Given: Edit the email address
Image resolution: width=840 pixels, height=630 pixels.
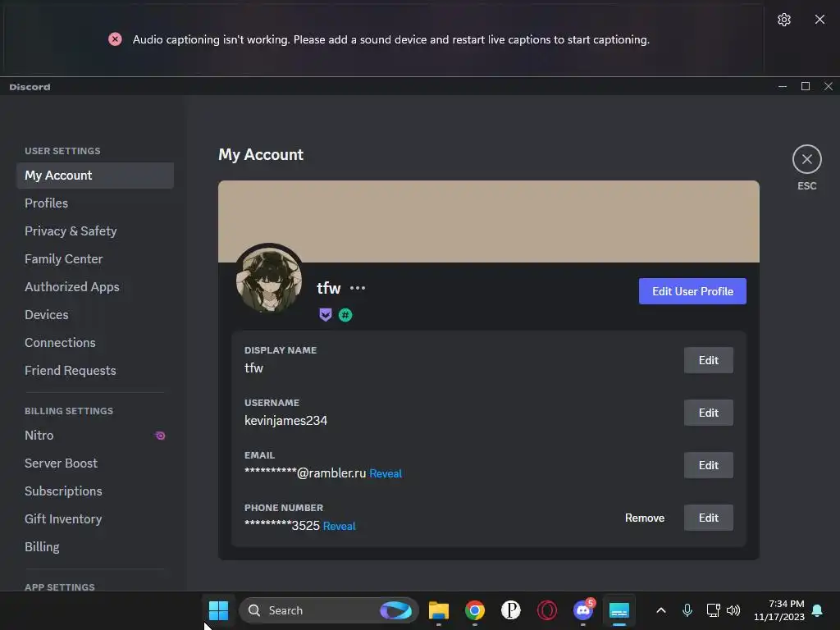Looking at the screenshot, I should pyautogui.click(x=708, y=466).
